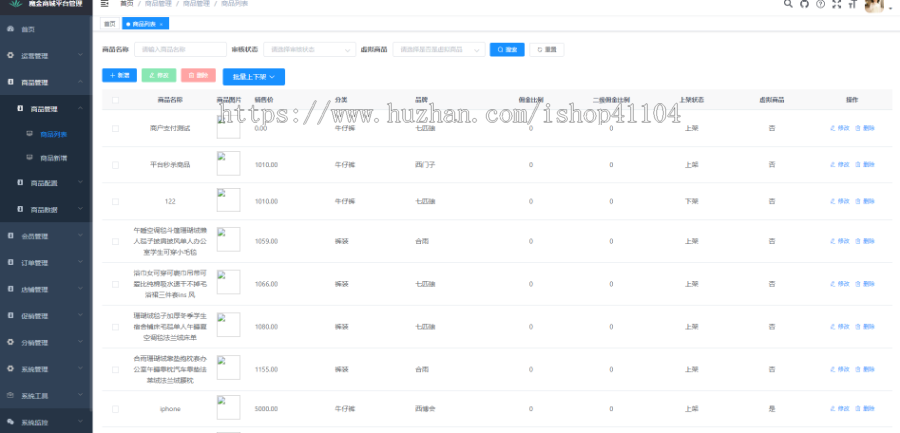This screenshot has width=900, height=433.
Task: Click the 系统工具 toolbox icon in sidebar
Action: [x=10, y=395]
